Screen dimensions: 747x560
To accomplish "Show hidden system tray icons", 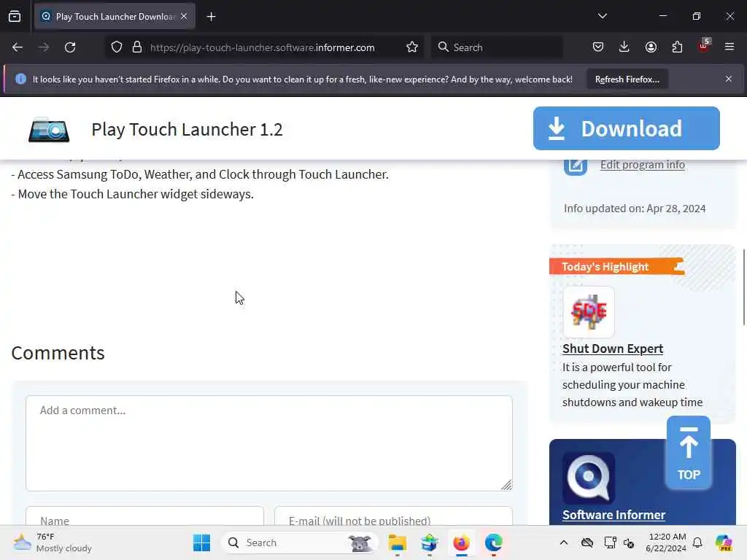I will pyautogui.click(x=564, y=542).
